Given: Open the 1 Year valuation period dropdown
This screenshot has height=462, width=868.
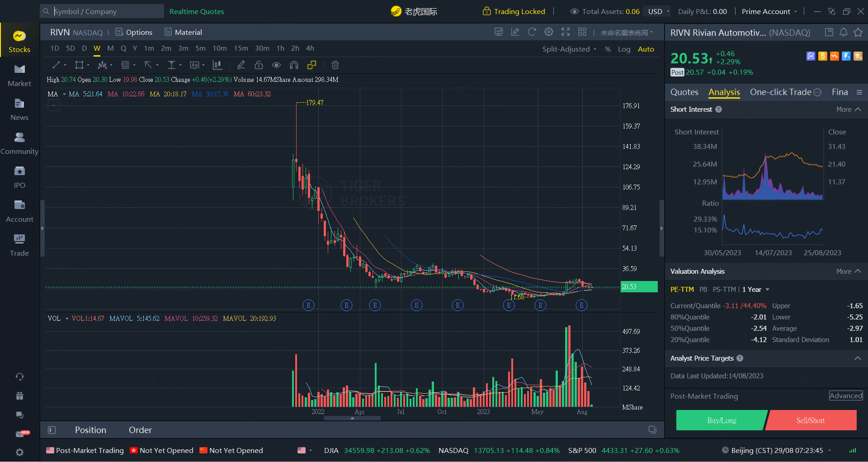Looking at the screenshot, I should (x=755, y=290).
